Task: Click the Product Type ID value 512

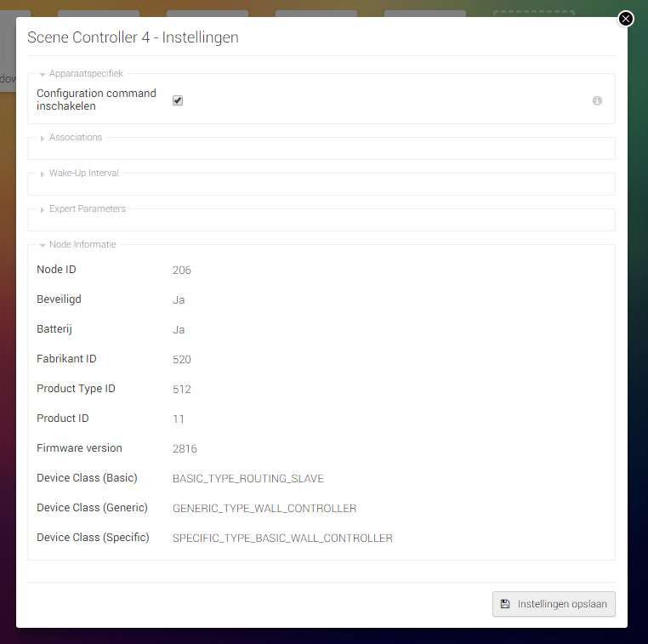Action: coord(182,389)
